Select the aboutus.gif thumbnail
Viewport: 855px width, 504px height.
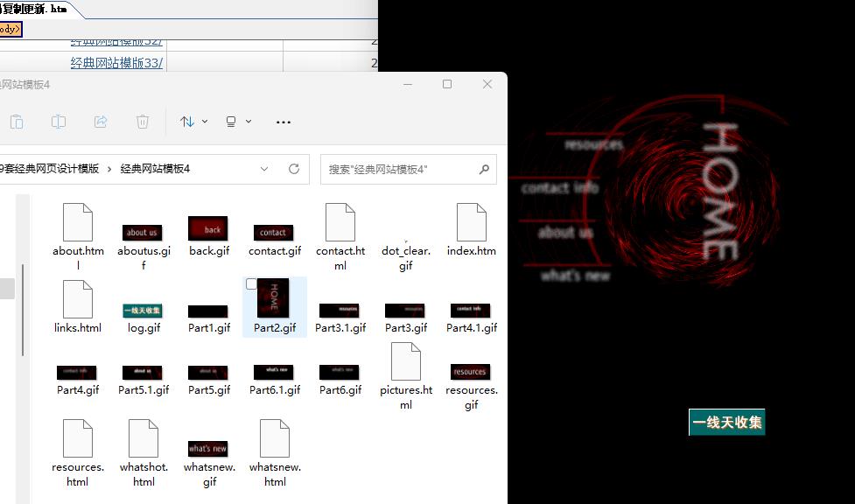pyautogui.click(x=143, y=233)
